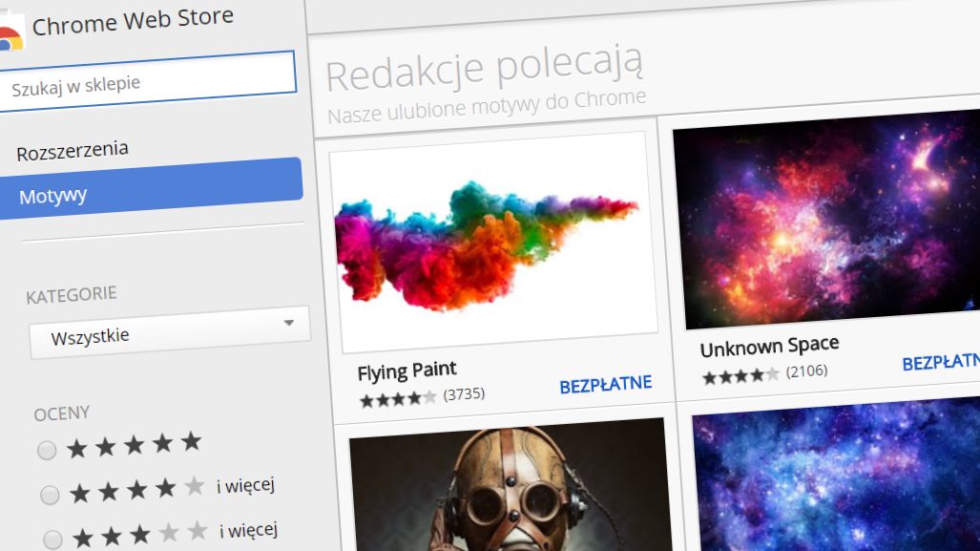The image size is (980, 551).
Task: Select the five stars rating radio button
Action: click(x=46, y=450)
